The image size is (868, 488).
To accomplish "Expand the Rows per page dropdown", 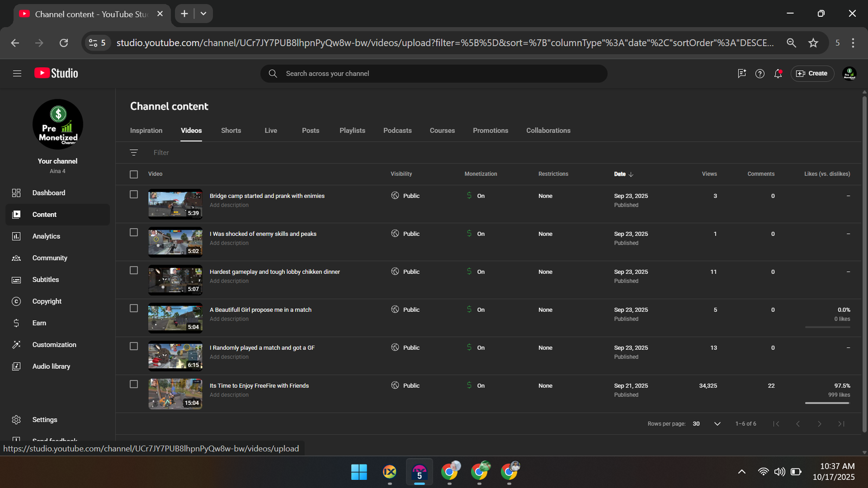I will pos(717,424).
